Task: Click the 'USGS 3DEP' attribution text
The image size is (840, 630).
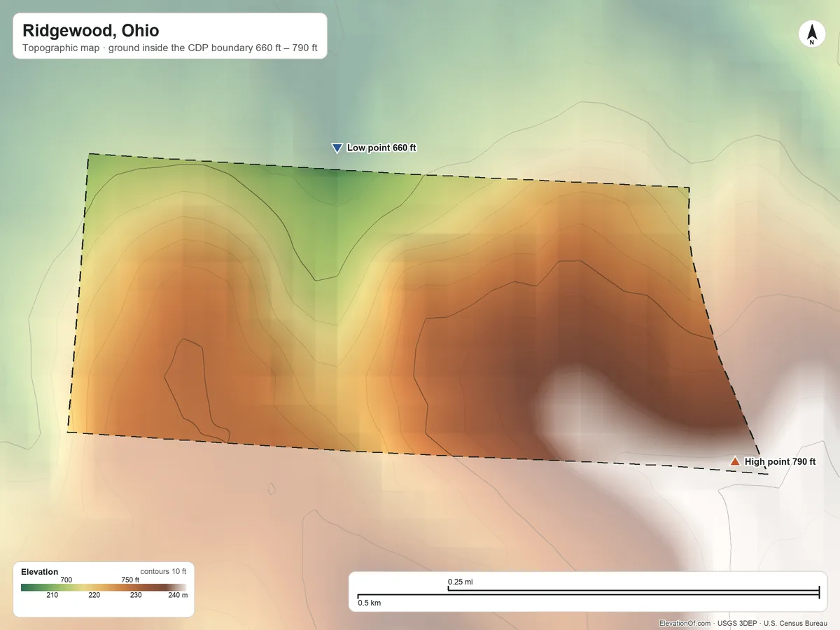Action: [738, 623]
